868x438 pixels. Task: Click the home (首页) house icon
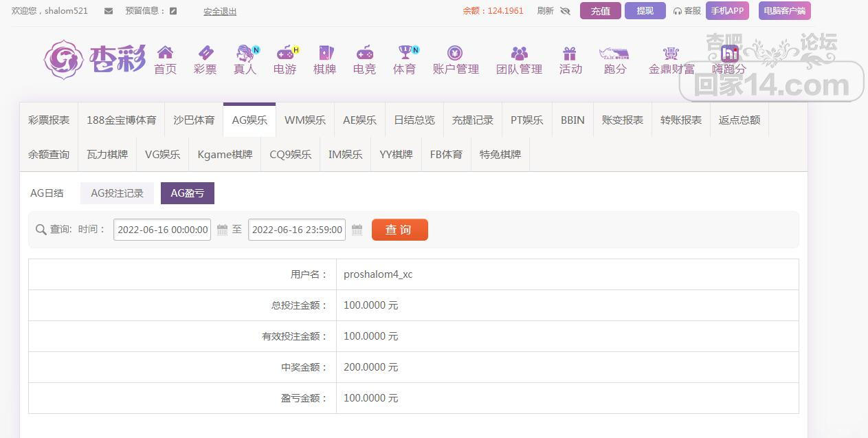165,53
